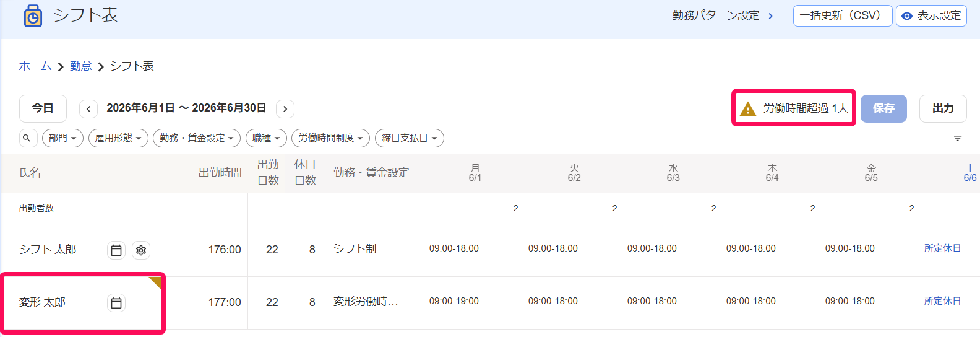980x337 pixels.
Task: Click the filter lines icon at right
Action: (958, 138)
